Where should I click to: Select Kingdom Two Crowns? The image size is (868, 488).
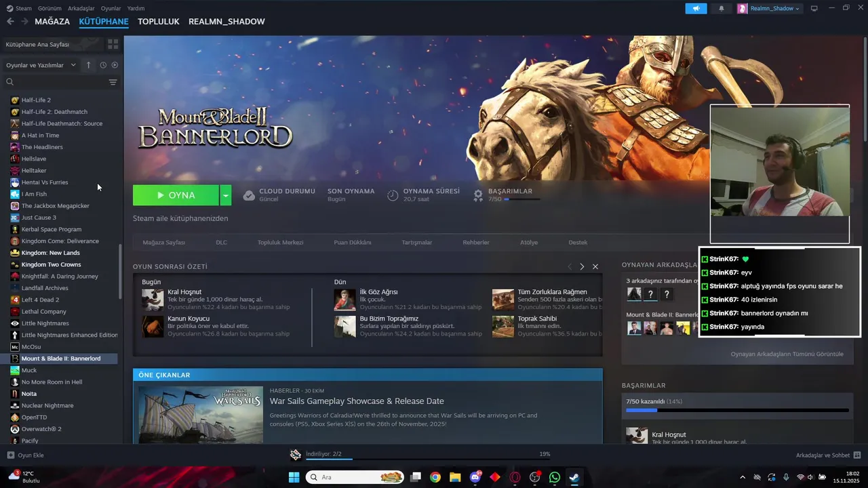(51, 264)
